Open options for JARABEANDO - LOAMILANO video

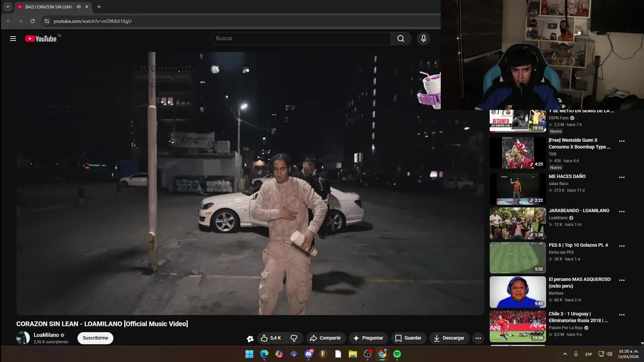pyautogui.click(x=622, y=211)
